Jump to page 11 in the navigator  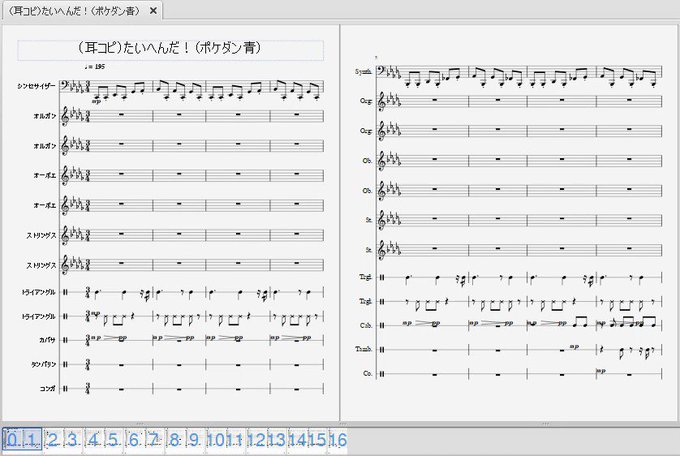235,440
